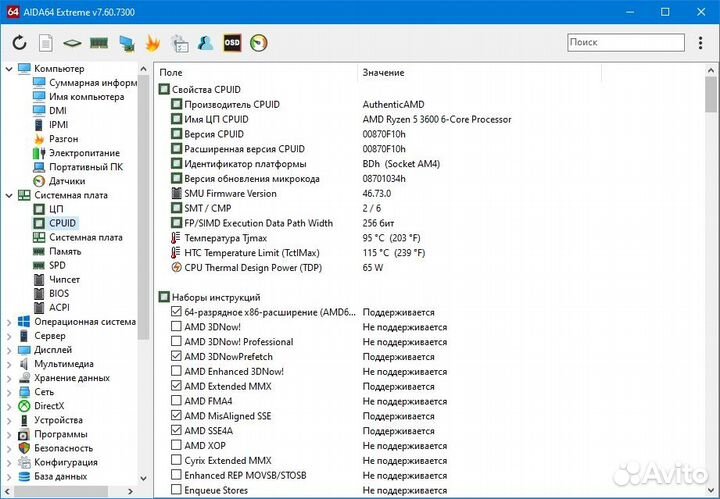Viewport: 720px width, 499px height.
Task: Open the checklist report wizard icon
Action: click(180, 43)
